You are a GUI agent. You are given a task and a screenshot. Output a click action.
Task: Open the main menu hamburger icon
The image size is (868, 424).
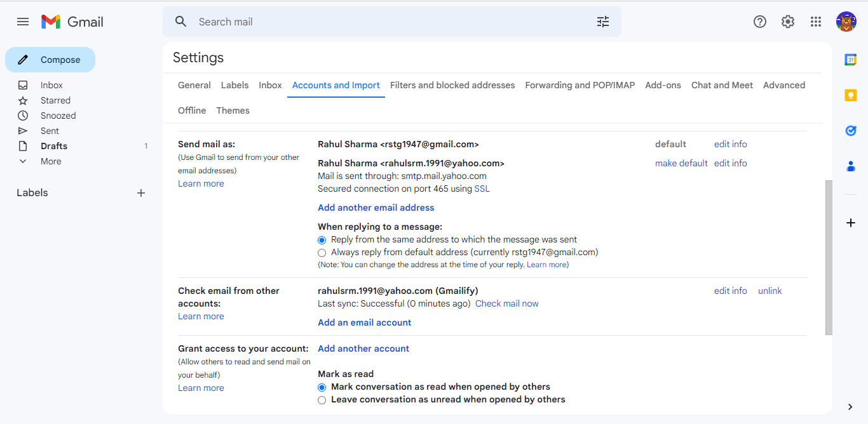23,22
